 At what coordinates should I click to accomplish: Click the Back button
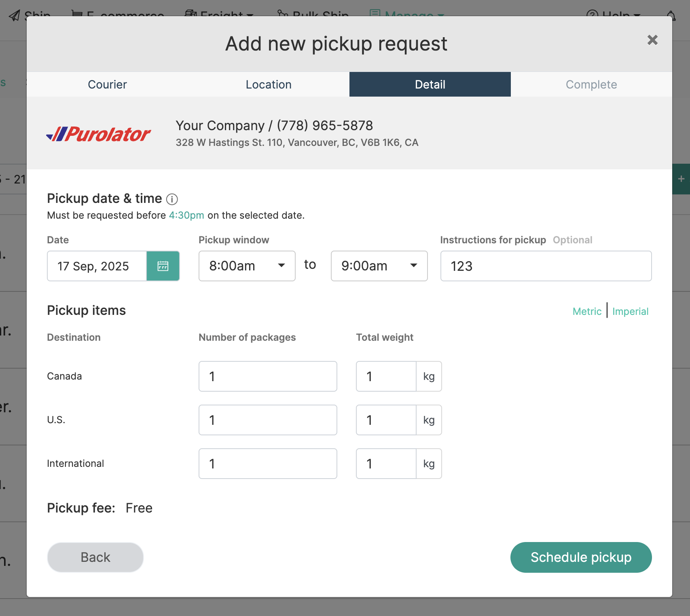tap(95, 557)
